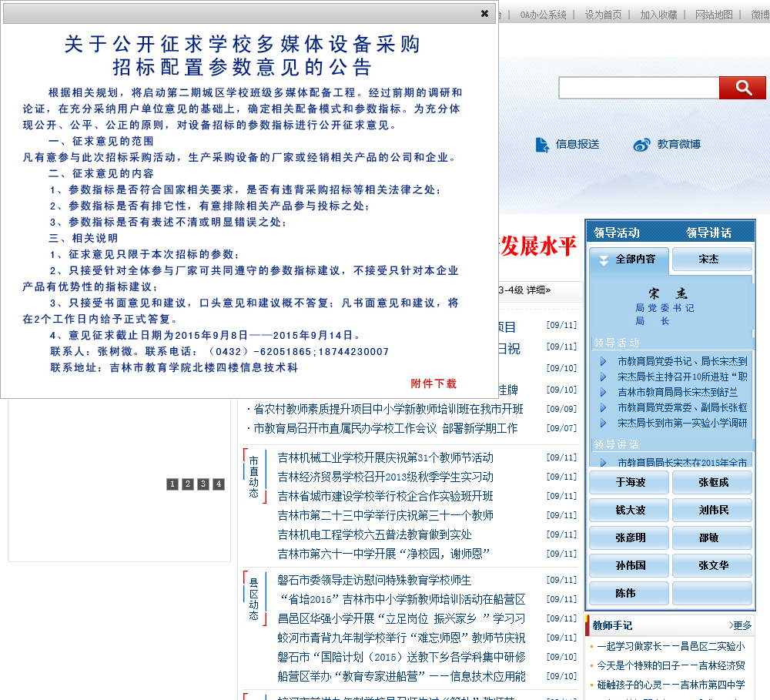This screenshot has height=700, width=770.
Task: Click 加入收藏 in the top bar
Action: 658,15
